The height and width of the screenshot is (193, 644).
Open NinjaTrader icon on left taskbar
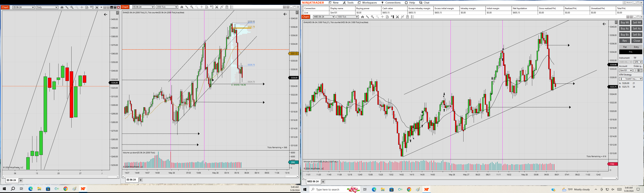83,189
